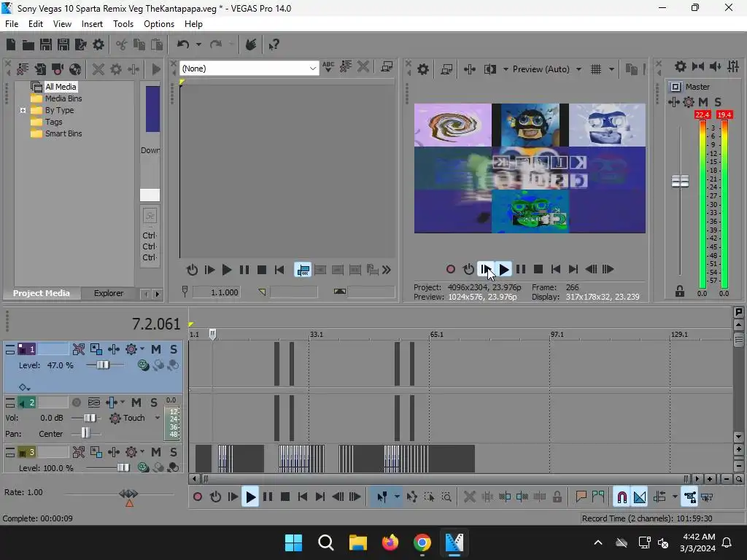
Task: Save the project with floppy icon
Action: pos(46,44)
